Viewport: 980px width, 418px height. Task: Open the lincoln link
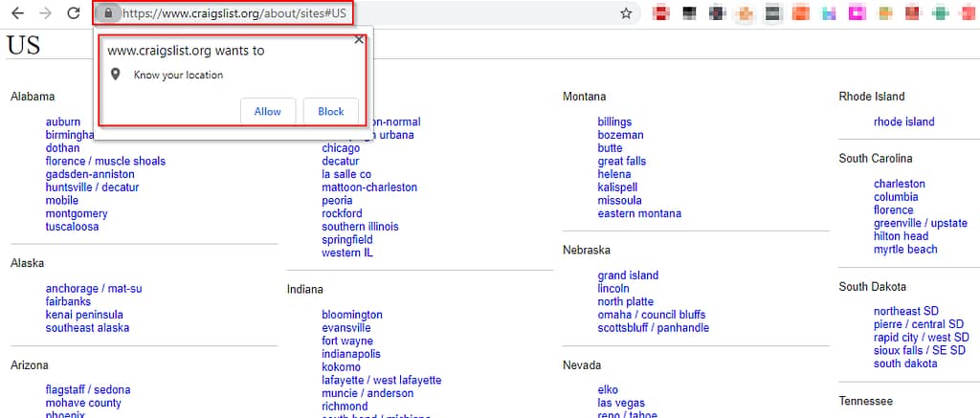point(613,289)
